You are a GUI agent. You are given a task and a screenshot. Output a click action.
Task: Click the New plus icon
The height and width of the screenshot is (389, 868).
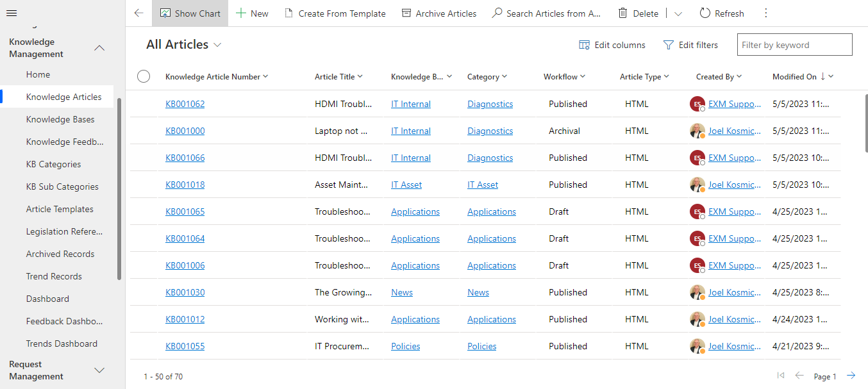coord(241,13)
